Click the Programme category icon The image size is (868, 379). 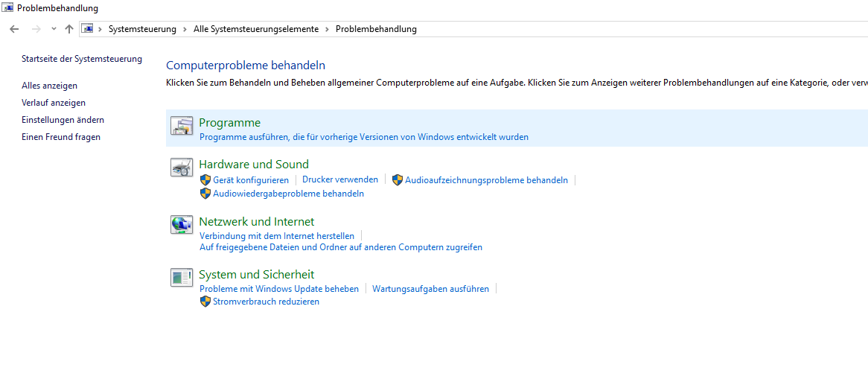[x=181, y=127]
